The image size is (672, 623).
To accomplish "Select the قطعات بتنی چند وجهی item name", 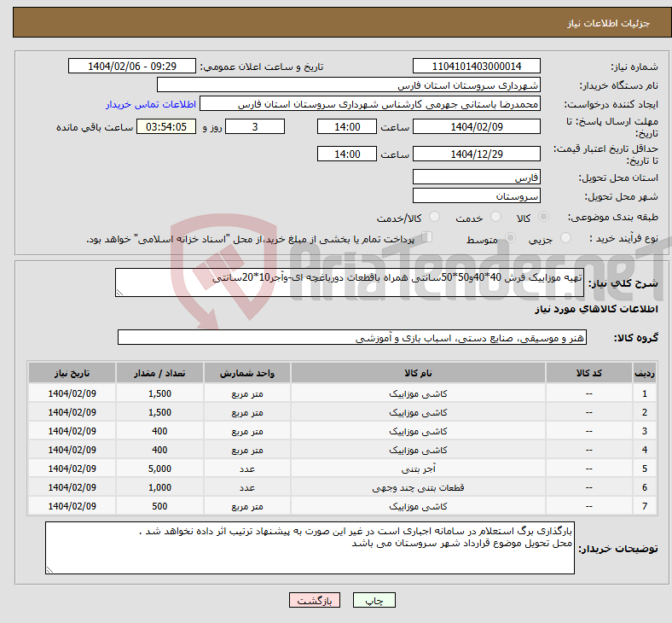I will [x=418, y=487].
